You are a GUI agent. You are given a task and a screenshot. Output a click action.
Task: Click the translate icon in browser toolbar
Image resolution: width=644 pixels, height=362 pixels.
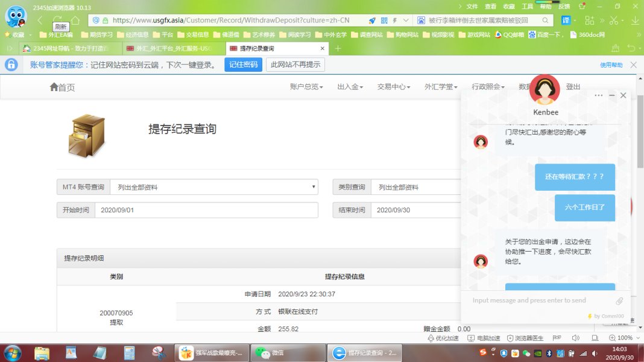click(x=566, y=20)
